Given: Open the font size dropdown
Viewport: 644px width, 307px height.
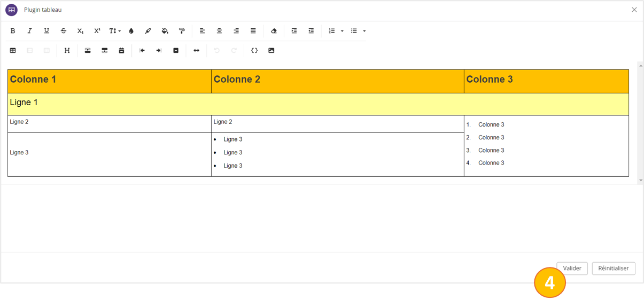Looking at the screenshot, I should (115, 31).
